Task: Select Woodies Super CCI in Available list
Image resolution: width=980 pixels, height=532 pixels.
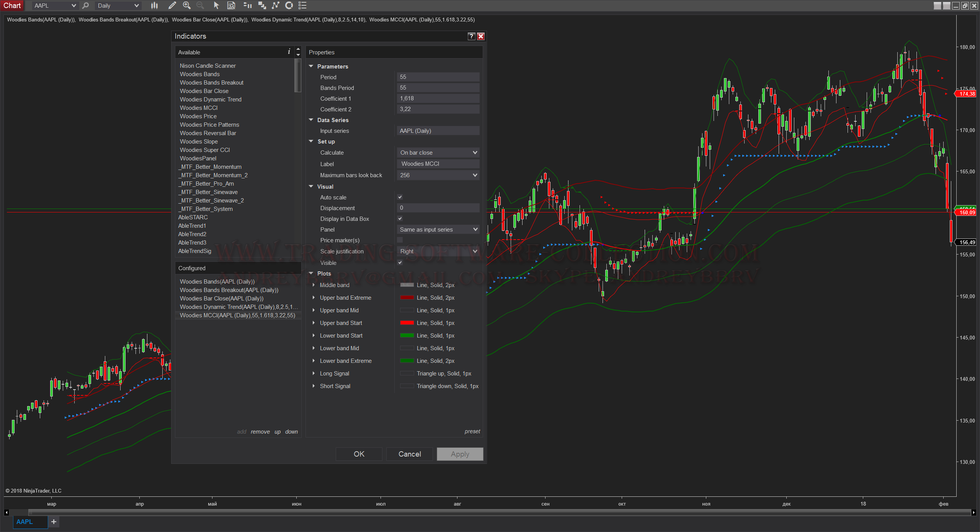Action: pyautogui.click(x=205, y=150)
